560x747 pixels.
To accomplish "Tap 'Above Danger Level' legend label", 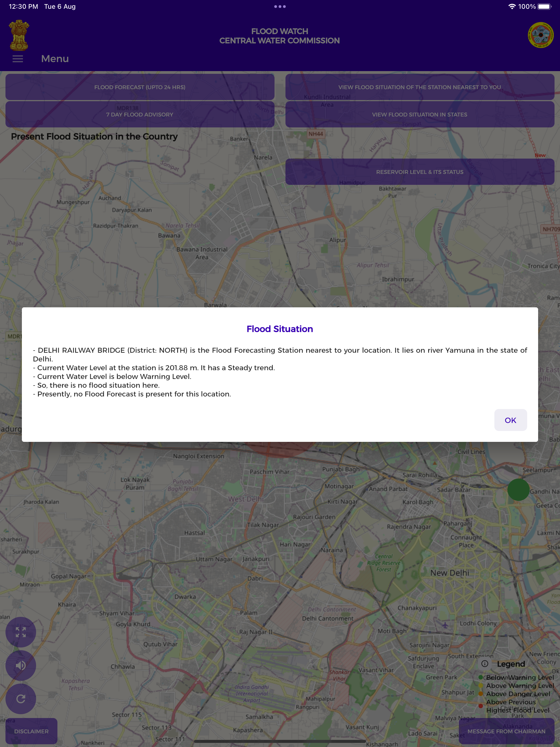I will [x=518, y=694].
